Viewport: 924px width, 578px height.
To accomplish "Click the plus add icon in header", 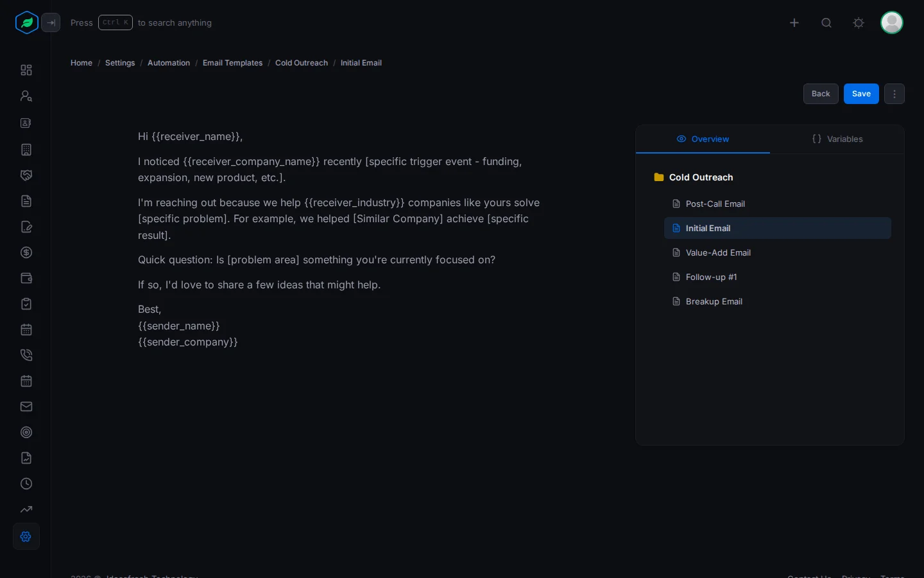I will (x=794, y=22).
